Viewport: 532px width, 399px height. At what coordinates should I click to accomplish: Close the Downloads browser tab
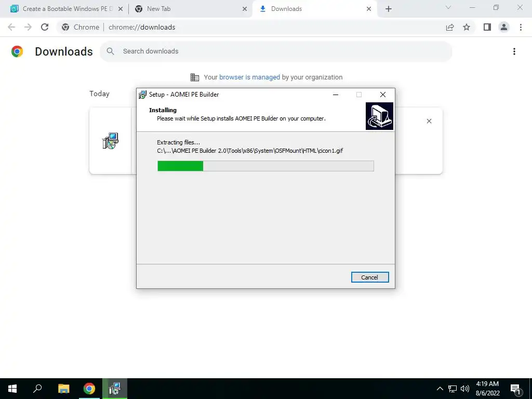pos(369,9)
